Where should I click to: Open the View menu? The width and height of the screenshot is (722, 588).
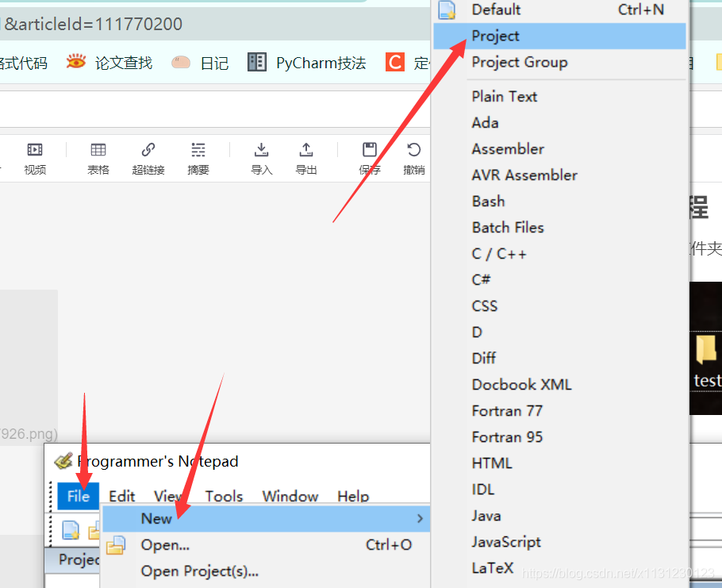(168, 496)
